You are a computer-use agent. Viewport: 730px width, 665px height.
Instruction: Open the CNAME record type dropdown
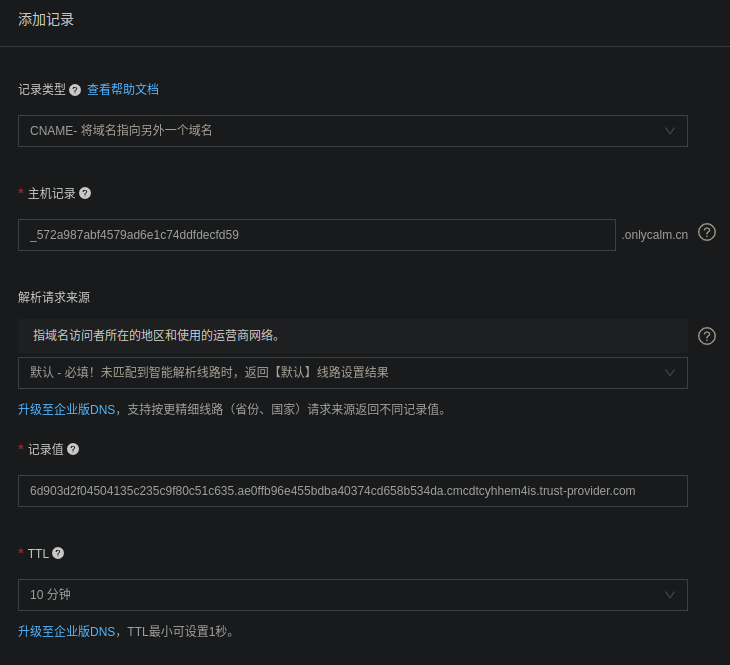352,131
